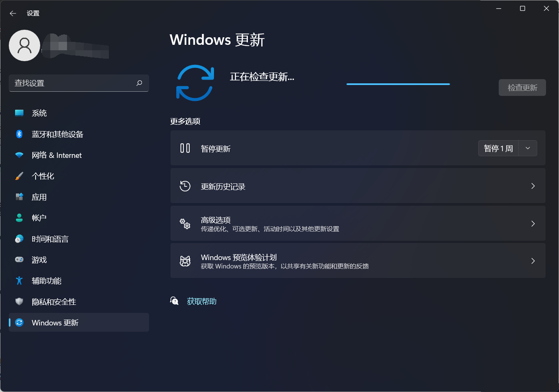Open the user account avatar
This screenshot has height=392, width=559.
click(x=25, y=45)
